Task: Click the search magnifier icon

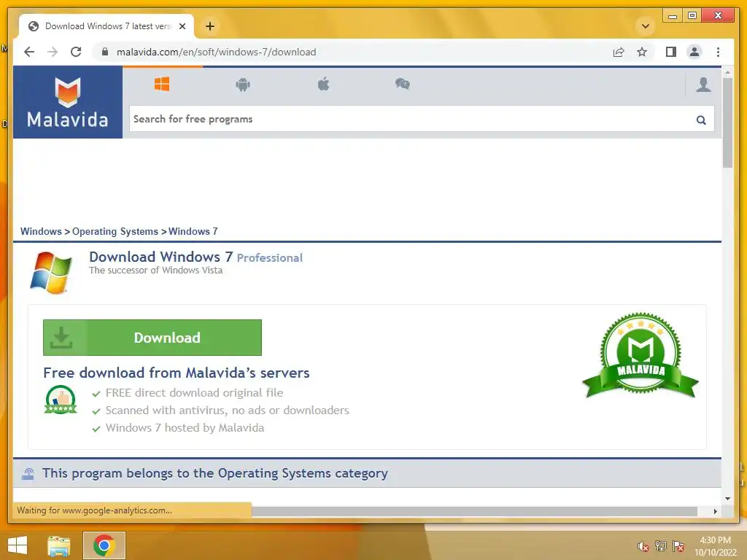Action: click(x=701, y=120)
